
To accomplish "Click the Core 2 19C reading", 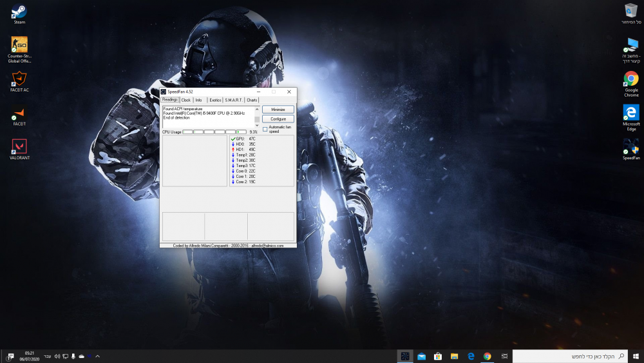I will (x=245, y=182).
